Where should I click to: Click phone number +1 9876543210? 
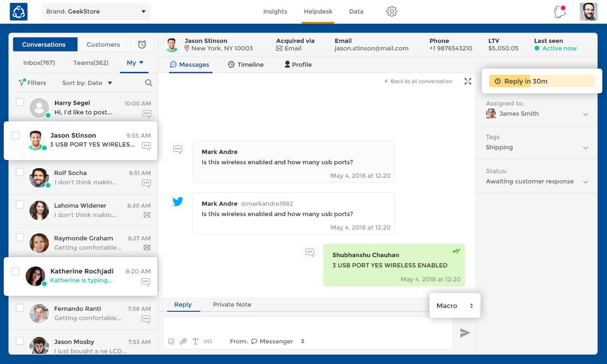coord(451,48)
